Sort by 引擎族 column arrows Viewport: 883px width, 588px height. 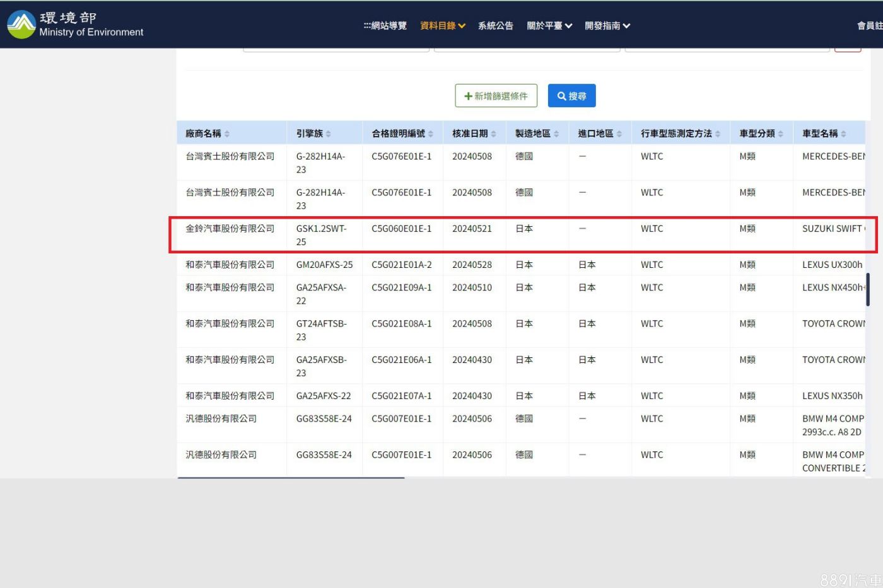[x=329, y=134]
